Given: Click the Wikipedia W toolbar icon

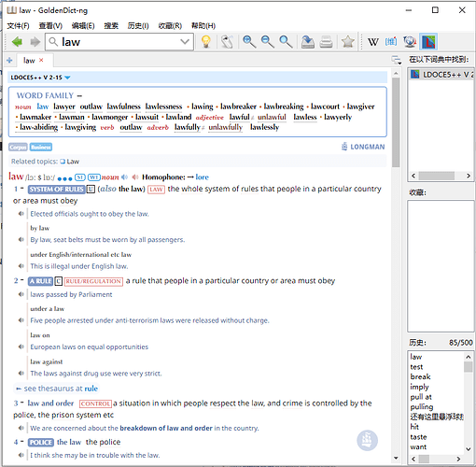Looking at the screenshot, I should pyautogui.click(x=373, y=42).
